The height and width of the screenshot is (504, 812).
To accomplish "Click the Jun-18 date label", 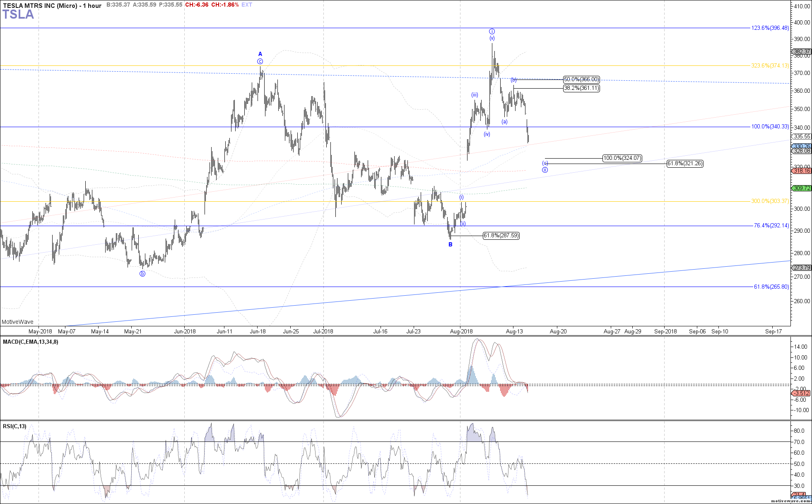I will pos(258,331).
